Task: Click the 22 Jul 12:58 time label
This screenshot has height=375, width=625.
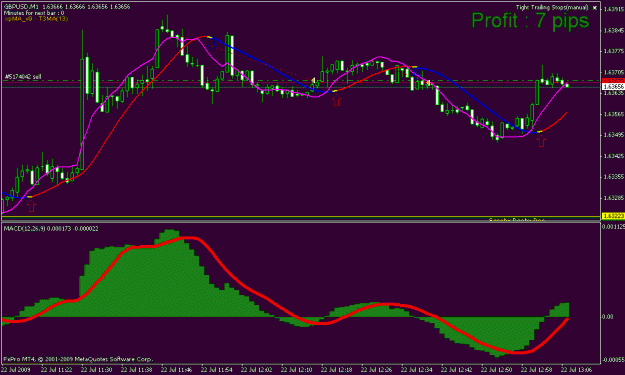Action: coord(536,370)
